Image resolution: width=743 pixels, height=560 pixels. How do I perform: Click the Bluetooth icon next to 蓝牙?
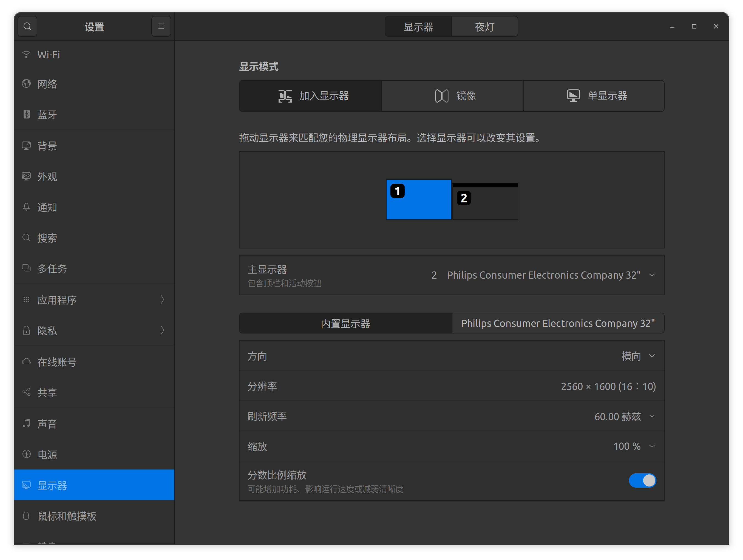coord(26,114)
